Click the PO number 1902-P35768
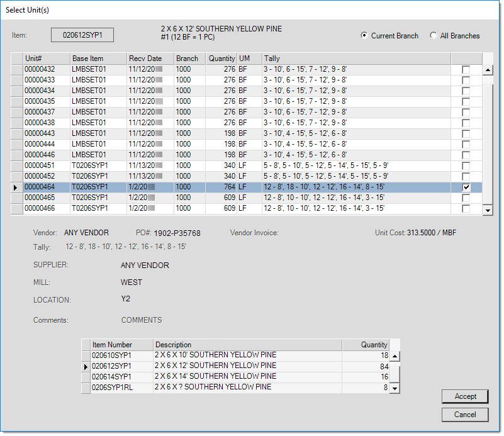Image resolution: width=504 pixels, height=436 pixels. [177, 233]
